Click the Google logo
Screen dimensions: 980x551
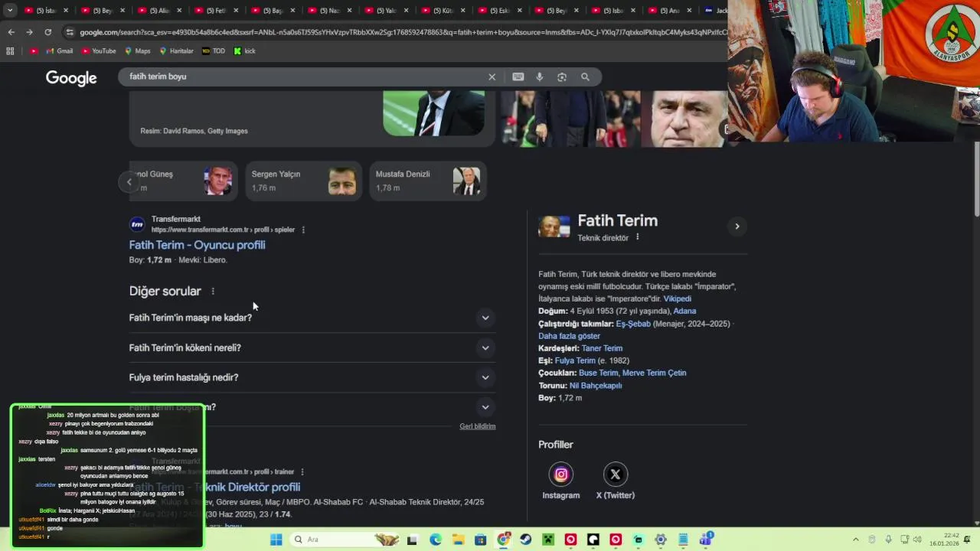point(71,78)
